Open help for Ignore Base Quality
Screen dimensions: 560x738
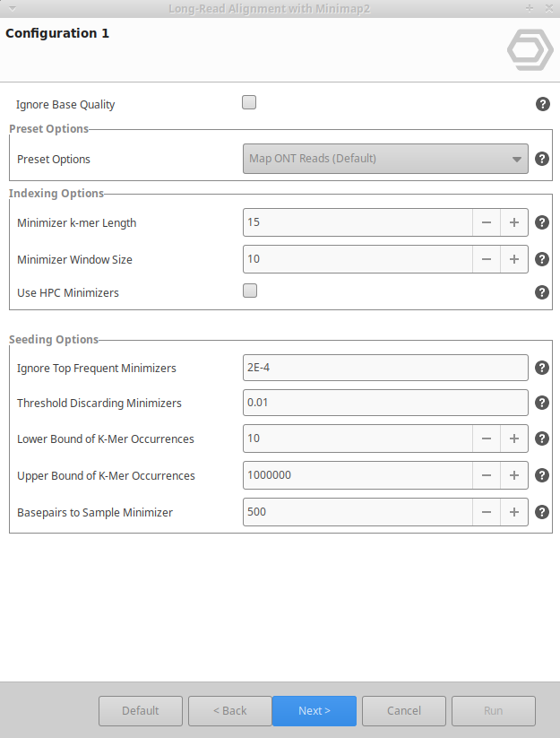[542, 104]
